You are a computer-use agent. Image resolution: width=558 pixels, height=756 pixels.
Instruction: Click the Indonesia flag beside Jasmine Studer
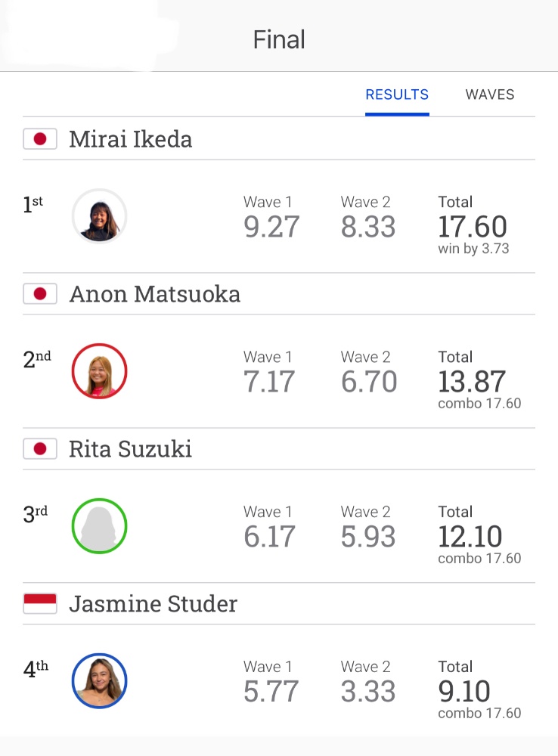tap(40, 603)
